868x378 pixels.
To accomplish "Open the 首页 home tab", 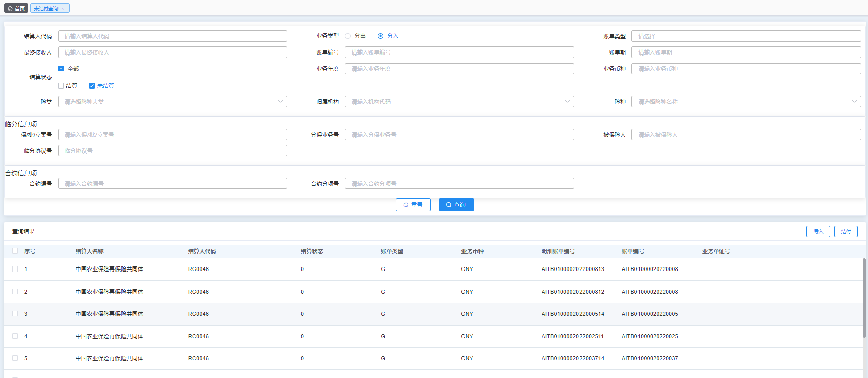I will (x=16, y=8).
